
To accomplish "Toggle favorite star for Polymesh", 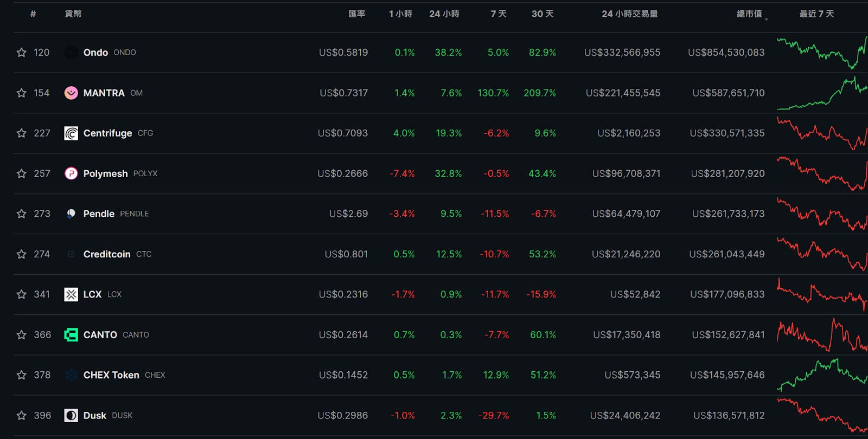I will 21,173.
